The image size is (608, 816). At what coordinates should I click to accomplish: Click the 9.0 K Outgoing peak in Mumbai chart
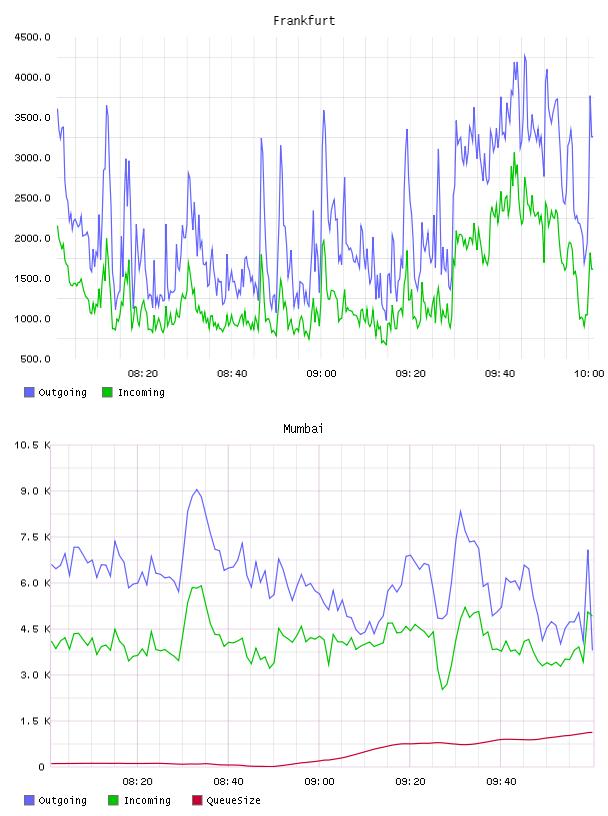pyautogui.click(x=196, y=490)
